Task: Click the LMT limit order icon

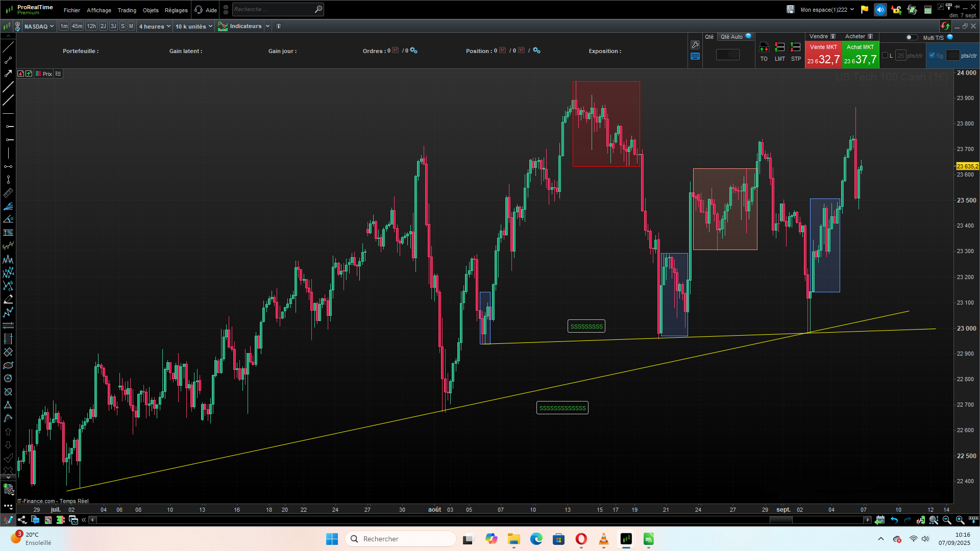Action: 779,47
